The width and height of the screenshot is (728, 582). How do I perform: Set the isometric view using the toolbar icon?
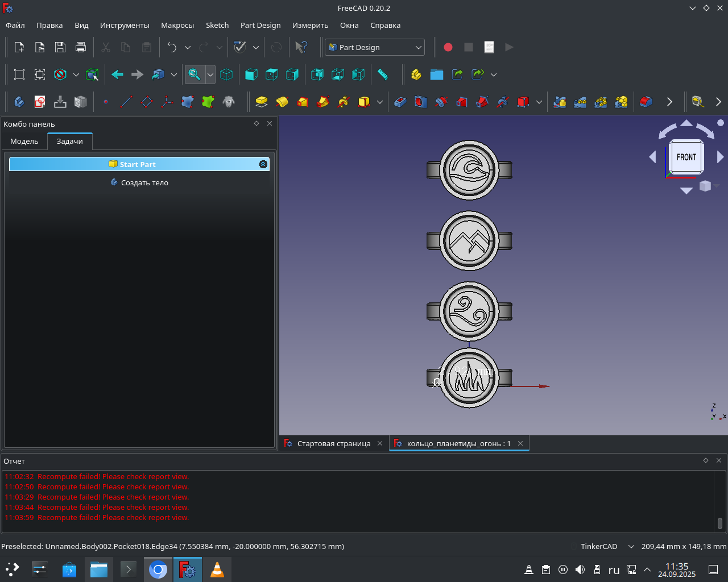tap(226, 74)
